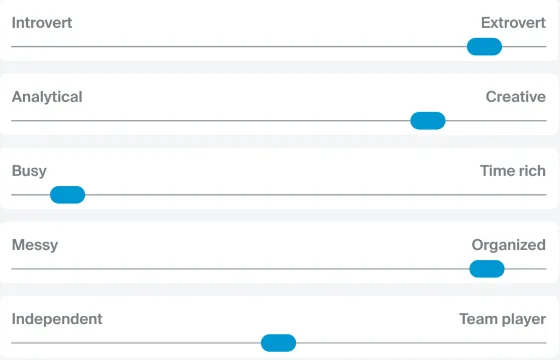This screenshot has height=360, width=560.
Task: Click the Analytical–Creative slider handle
Action: click(x=428, y=121)
